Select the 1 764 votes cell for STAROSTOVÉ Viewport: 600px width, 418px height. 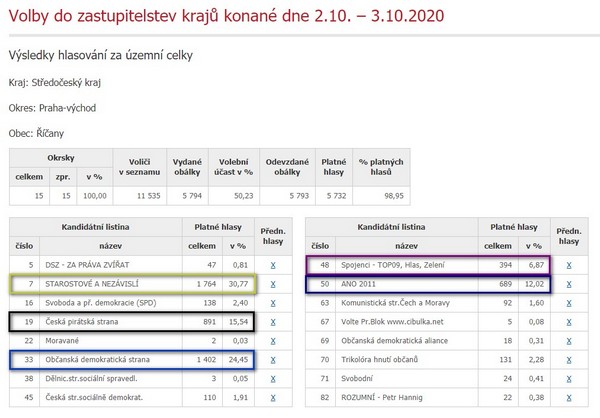coord(199,286)
